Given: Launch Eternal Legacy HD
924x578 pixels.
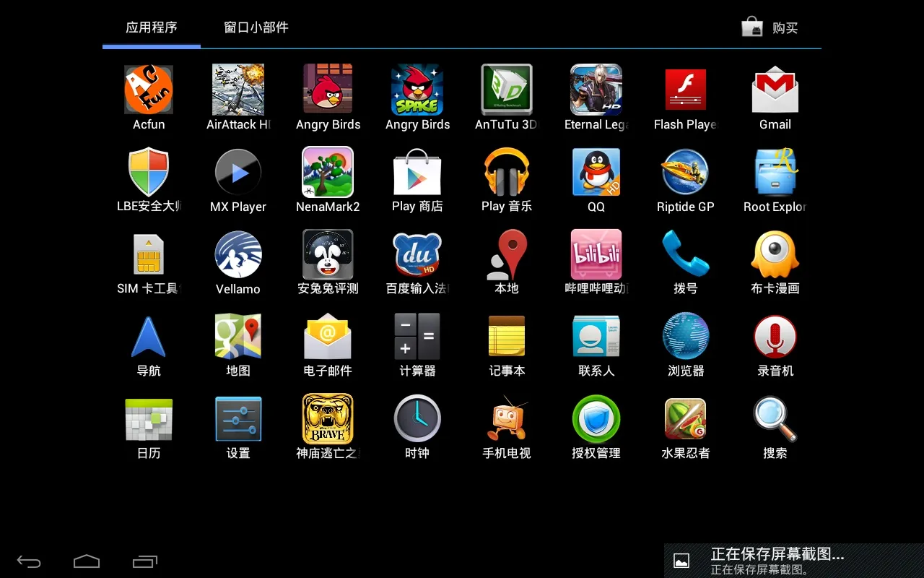Looking at the screenshot, I should (x=596, y=90).
